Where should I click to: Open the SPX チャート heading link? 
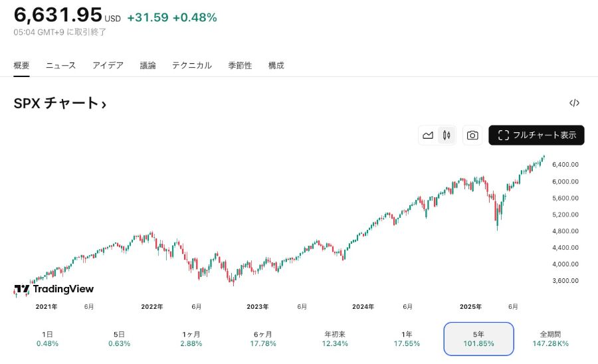[x=60, y=104]
